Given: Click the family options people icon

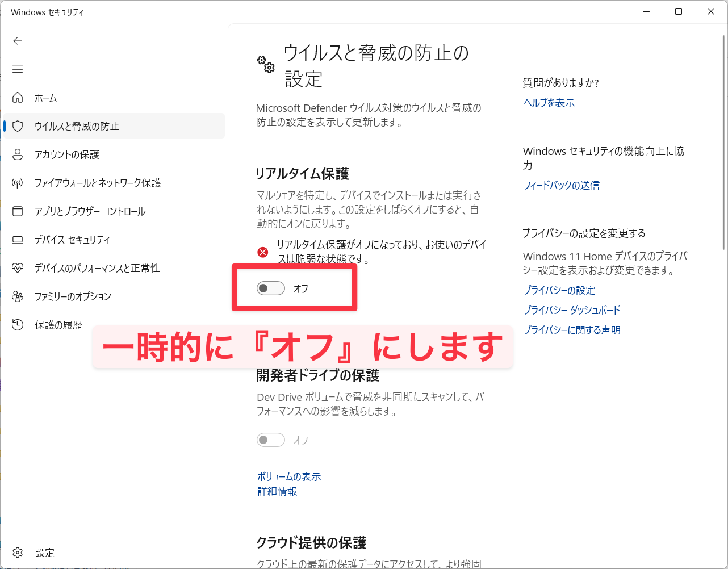Looking at the screenshot, I should (18, 296).
